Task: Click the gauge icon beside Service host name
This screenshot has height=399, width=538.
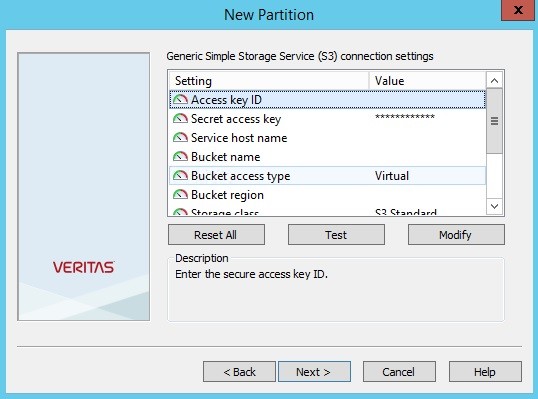Action: coord(180,138)
